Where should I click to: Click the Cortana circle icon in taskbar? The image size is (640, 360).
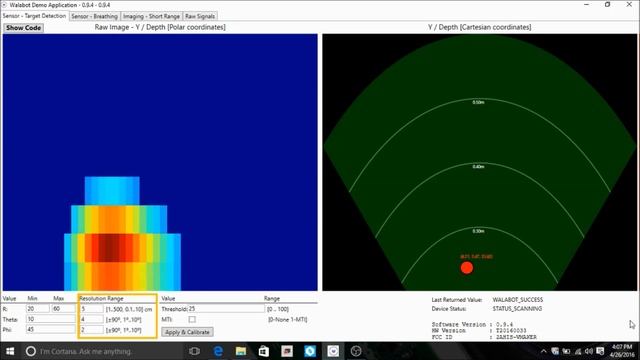[x=31, y=351]
